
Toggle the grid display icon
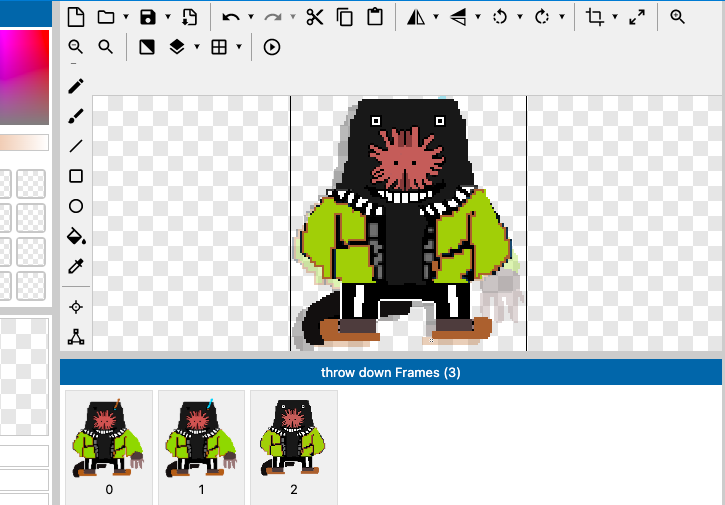pos(219,47)
